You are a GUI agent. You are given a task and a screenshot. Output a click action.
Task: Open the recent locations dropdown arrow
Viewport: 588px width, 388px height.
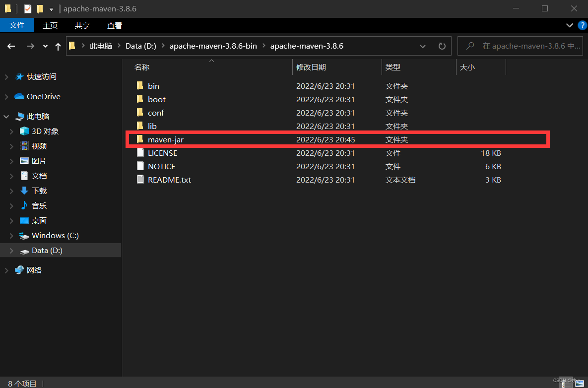[x=45, y=46]
